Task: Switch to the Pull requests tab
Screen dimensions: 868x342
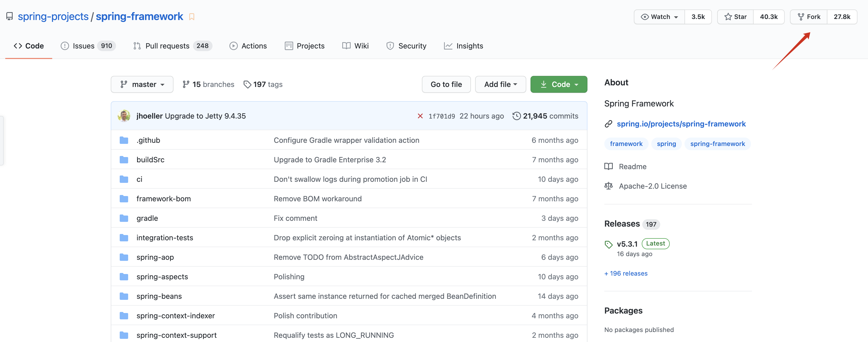Action: coord(167,46)
